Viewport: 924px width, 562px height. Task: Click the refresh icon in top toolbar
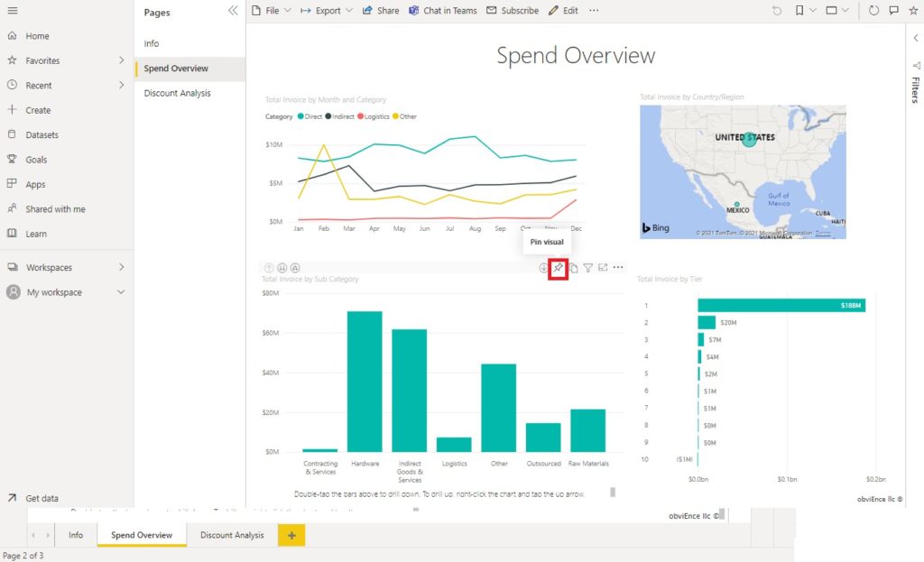coord(873,11)
